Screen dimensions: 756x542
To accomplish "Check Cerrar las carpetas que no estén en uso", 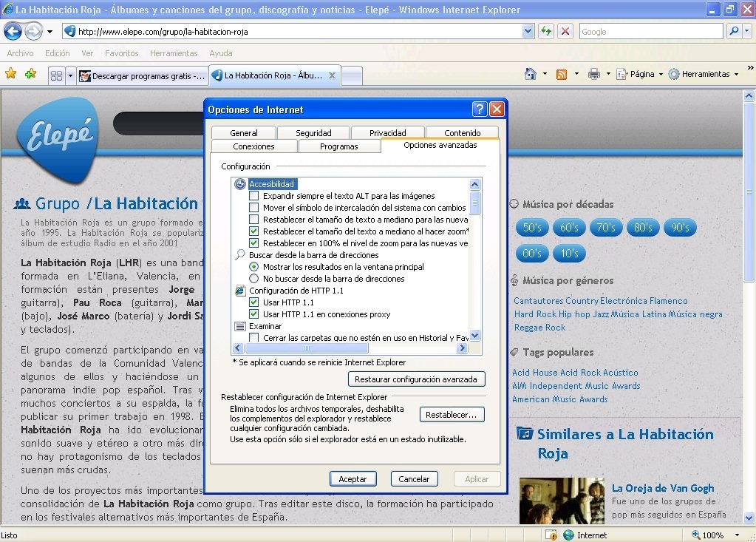I will (x=253, y=337).
